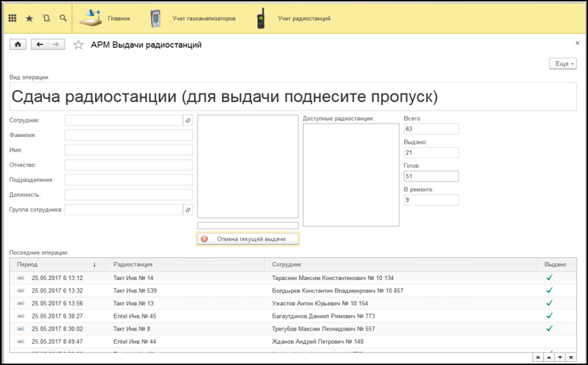Navigate forward with the right arrow

(56, 44)
